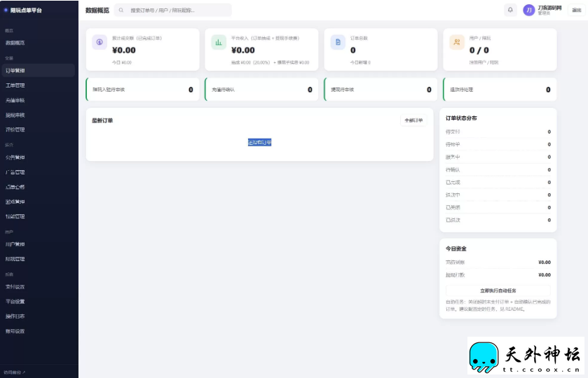Open 订单管理 in the sidebar
Image resolution: width=588 pixels, height=378 pixels.
point(38,71)
